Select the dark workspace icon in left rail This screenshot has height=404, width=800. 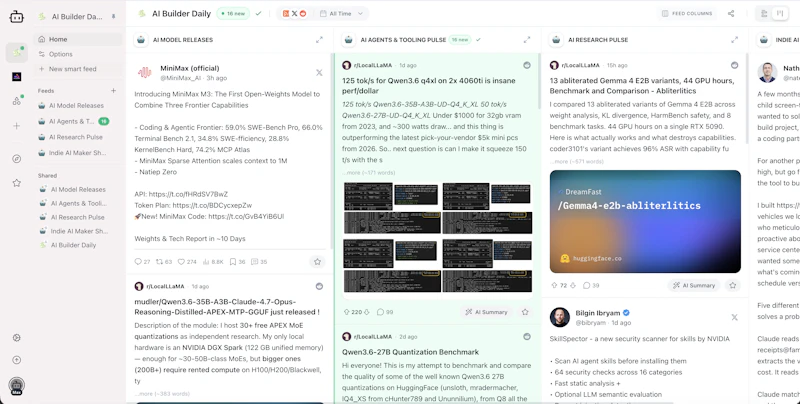pos(16,77)
